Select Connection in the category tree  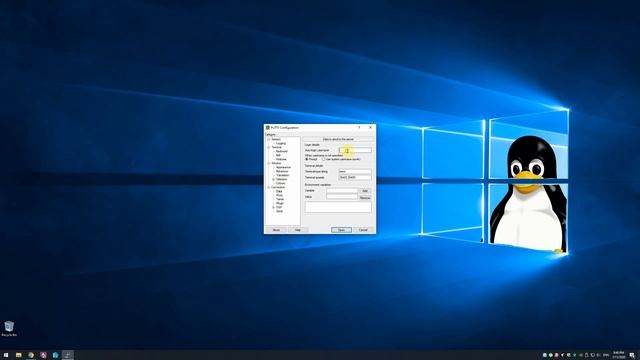pos(278,187)
